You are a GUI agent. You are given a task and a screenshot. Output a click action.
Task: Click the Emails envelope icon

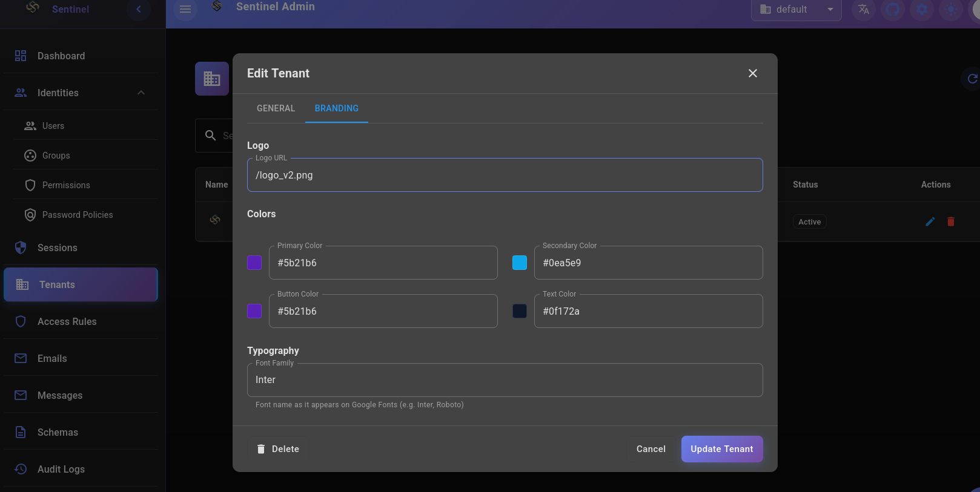pyautogui.click(x=21, y=358)
